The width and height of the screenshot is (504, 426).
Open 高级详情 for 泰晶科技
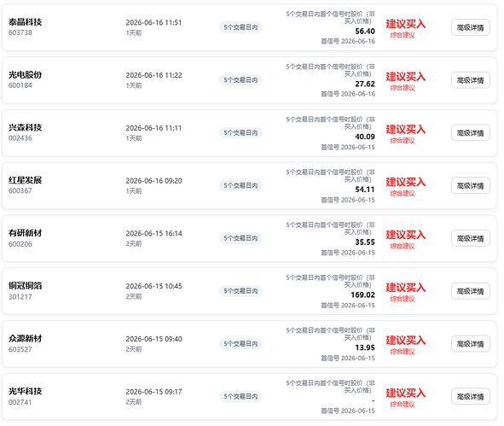tap(470, 27)
